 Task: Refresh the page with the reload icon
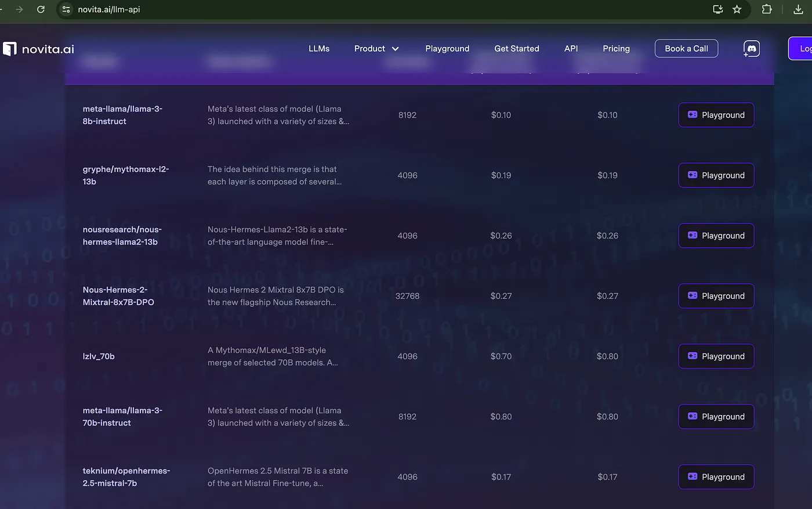click(x=39, y=9)
